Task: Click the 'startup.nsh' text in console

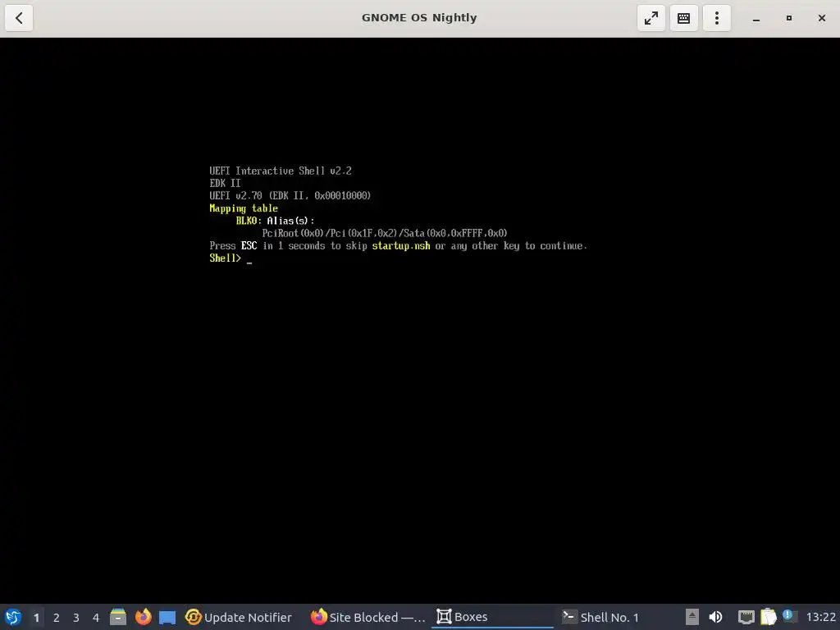Action: click(x=400, y=246)
